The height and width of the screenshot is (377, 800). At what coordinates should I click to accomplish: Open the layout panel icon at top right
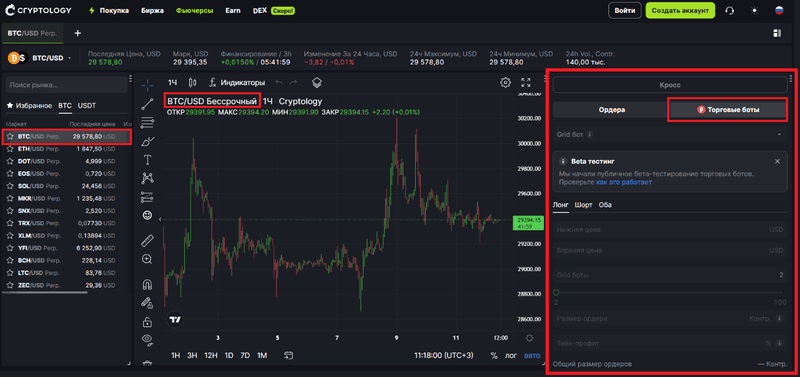coord(777,33)
